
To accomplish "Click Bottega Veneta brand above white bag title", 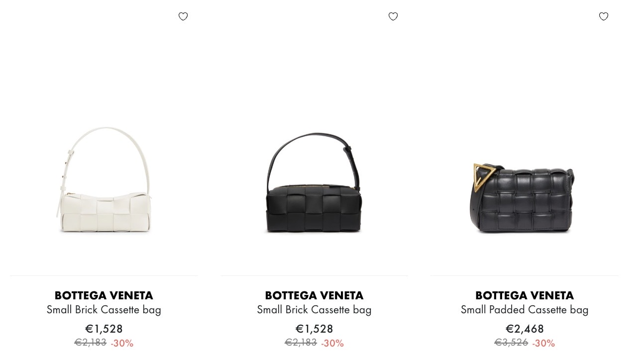I will coord(104,295).
